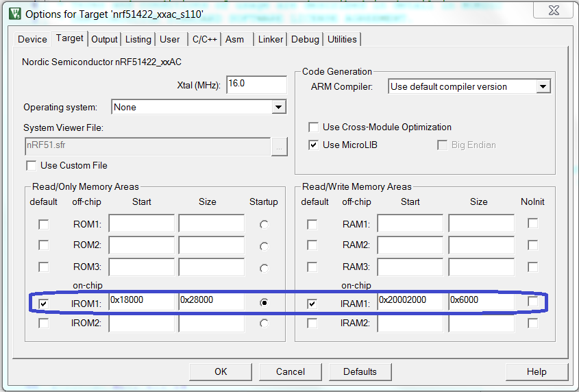The image size is (579, 392).
Task: Check the ROM3 default checkbox
Action: [44, 267]
